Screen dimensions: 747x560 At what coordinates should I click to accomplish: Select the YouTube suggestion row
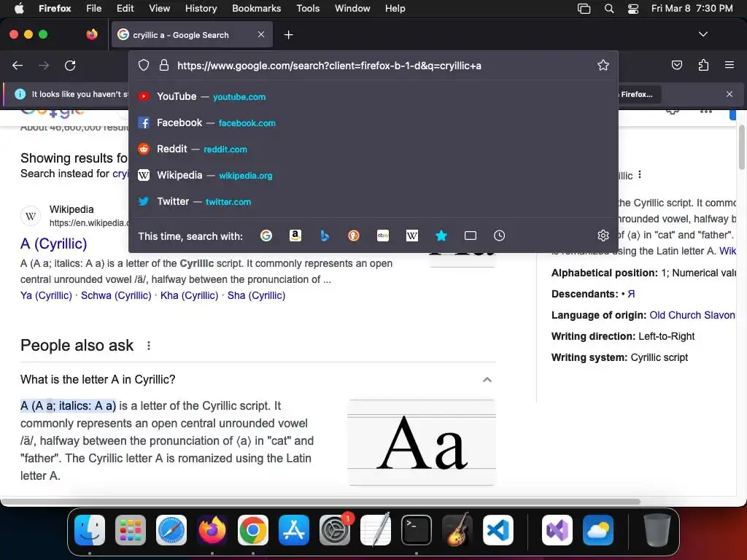tap(373, 96)
